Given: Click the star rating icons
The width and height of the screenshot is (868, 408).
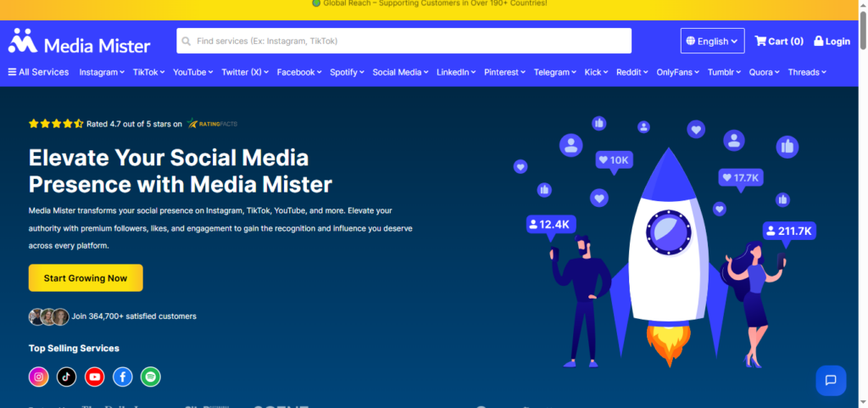Looking at the screenshot, I should pyautogui.click(x=56, y=124).
